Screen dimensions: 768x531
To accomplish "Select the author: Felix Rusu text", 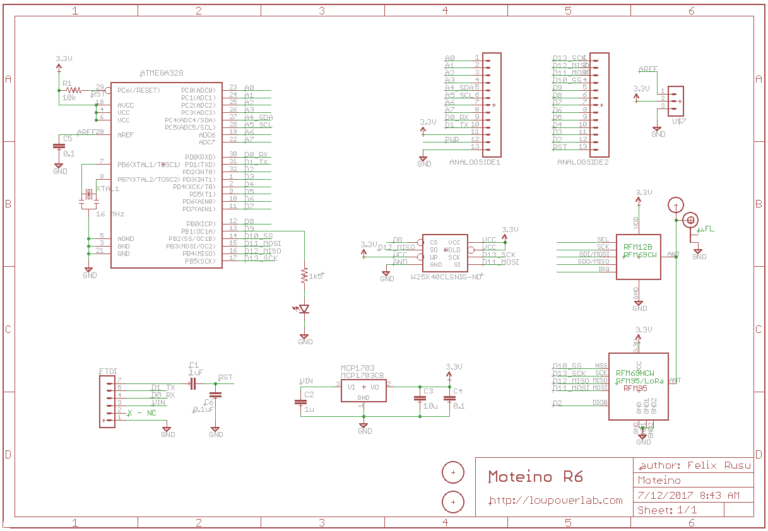I will point(695,465).
